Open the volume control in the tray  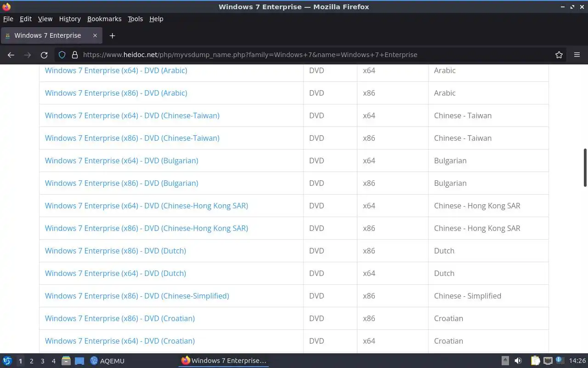point(518,361)
